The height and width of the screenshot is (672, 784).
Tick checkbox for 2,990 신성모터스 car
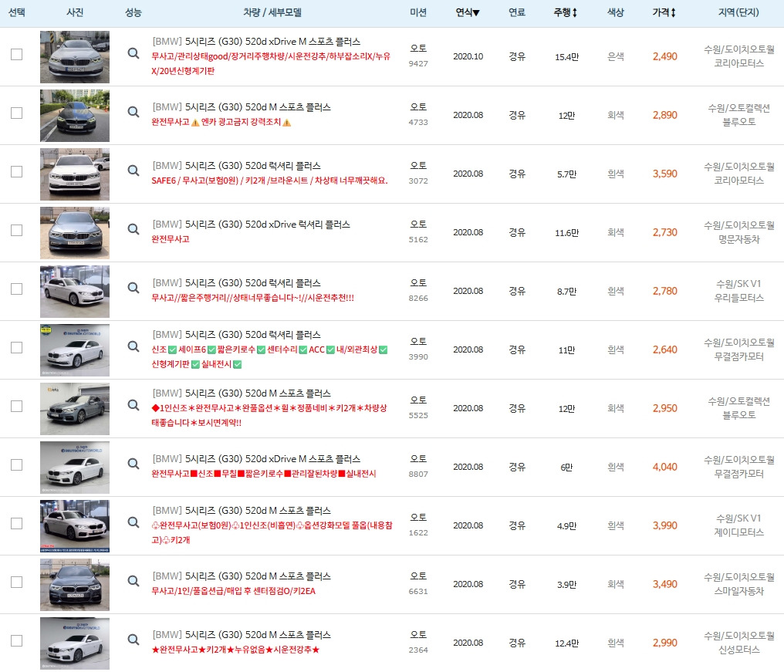(x=16, y=640)
